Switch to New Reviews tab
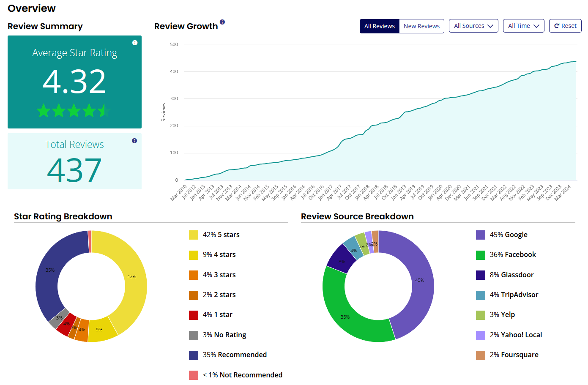Screen dimensions: 588x385 [421, 26]
